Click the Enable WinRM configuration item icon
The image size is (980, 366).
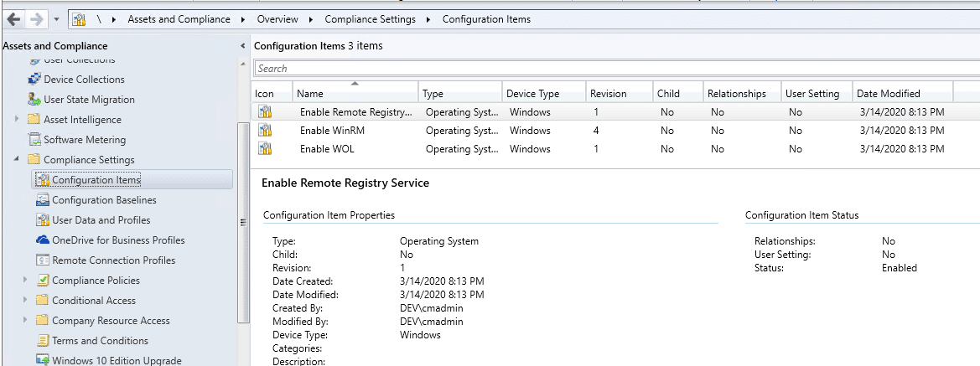point(265,131)
